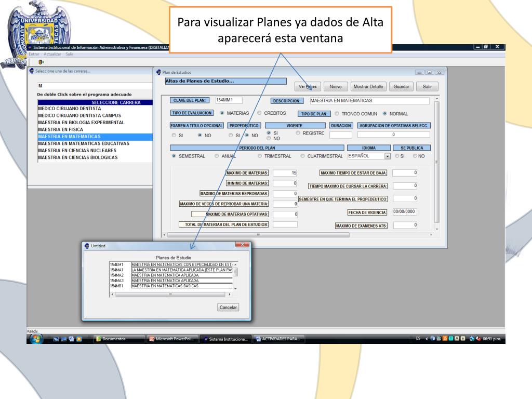Set Se Publica to SI
The height and width of the screenshot is (399, 532).
coord(396,156)
